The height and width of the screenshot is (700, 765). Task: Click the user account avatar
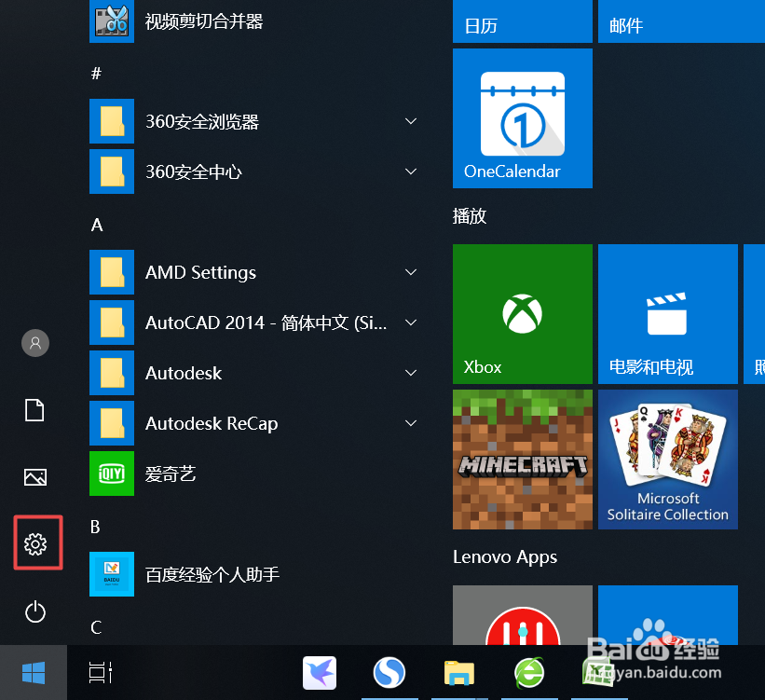pyautogui.click(x=35, y=343)
